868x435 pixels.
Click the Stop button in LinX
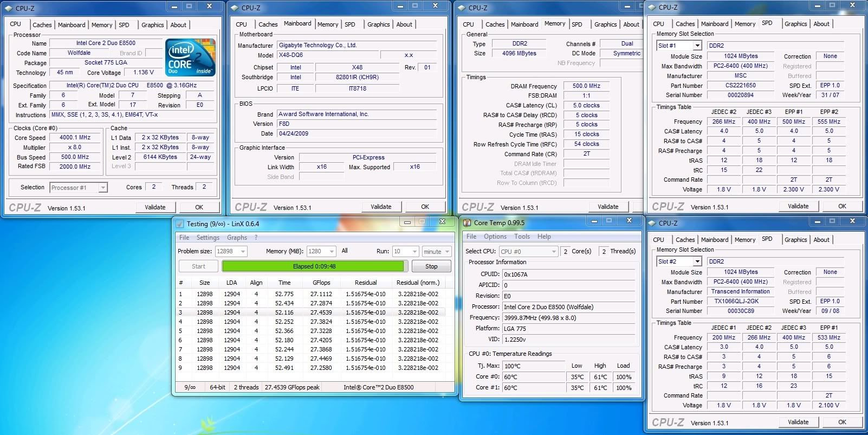coord(431,266)
